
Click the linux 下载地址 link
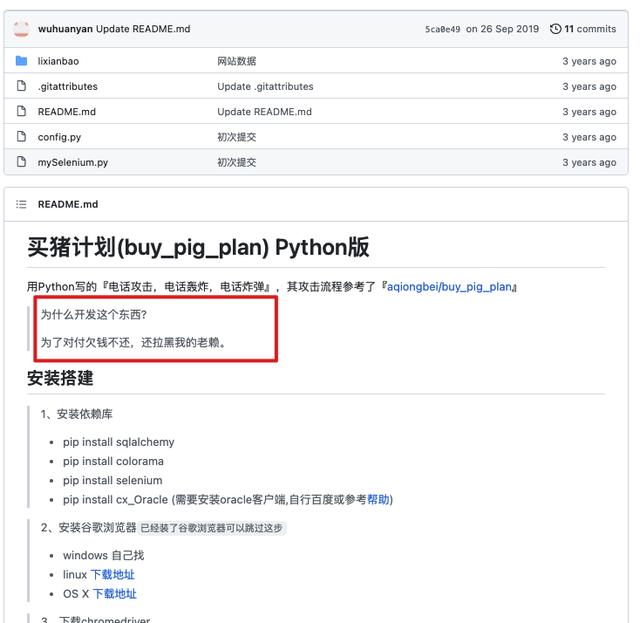(113, 575)
